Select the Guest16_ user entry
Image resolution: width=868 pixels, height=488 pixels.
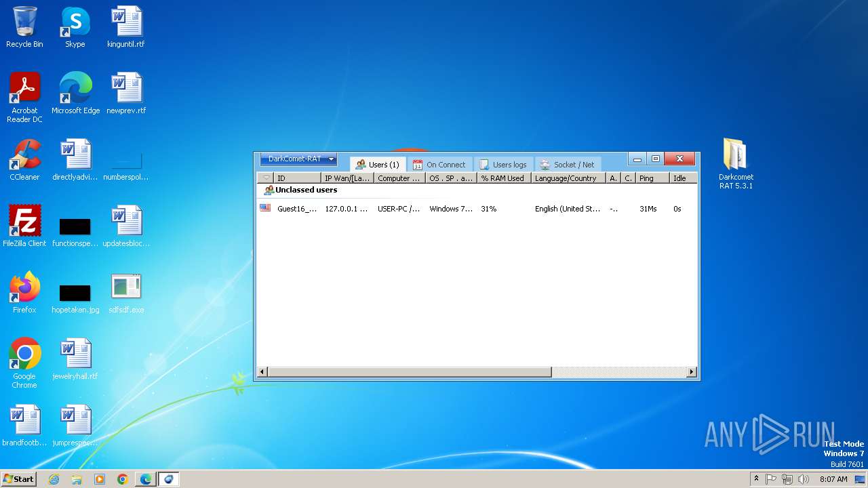[296, 209]
